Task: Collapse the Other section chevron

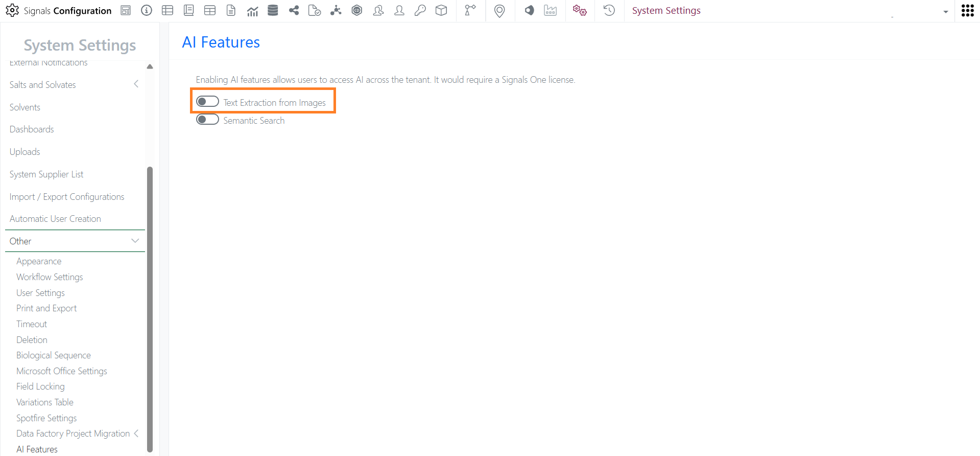Action: click(135, 241)
